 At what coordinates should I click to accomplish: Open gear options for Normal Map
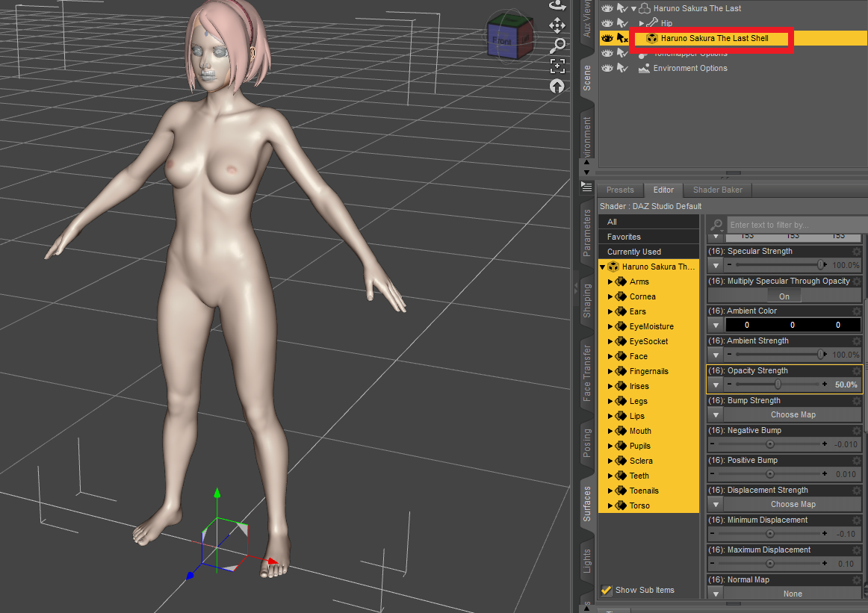pyautogui.click(x=857, y=580)
